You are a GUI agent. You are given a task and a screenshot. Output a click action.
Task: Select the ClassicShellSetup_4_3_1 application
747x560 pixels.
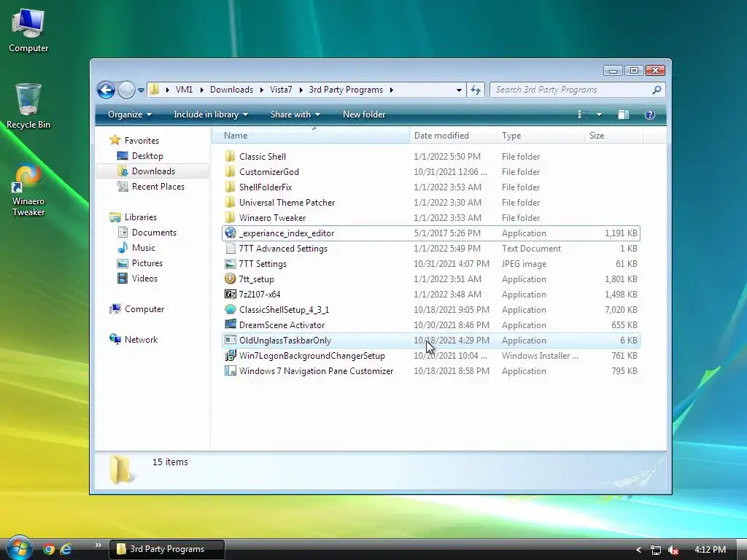(431, 309)
